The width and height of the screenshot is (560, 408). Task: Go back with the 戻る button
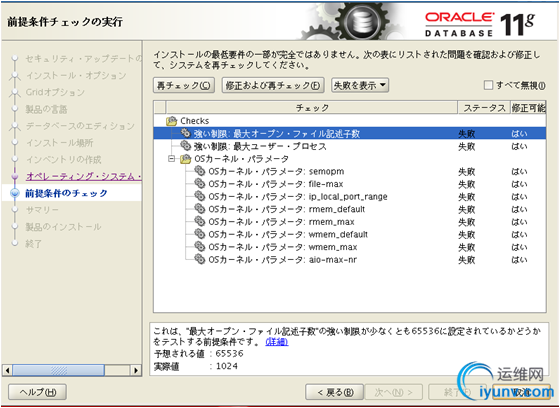[x=335, y=392]
